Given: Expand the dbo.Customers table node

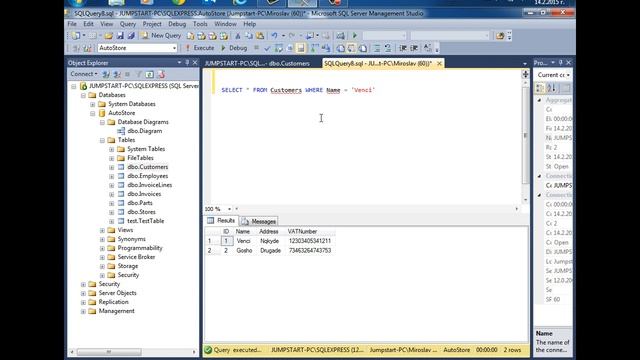Looking at the screenshot, I should click(x=111, y=167).
